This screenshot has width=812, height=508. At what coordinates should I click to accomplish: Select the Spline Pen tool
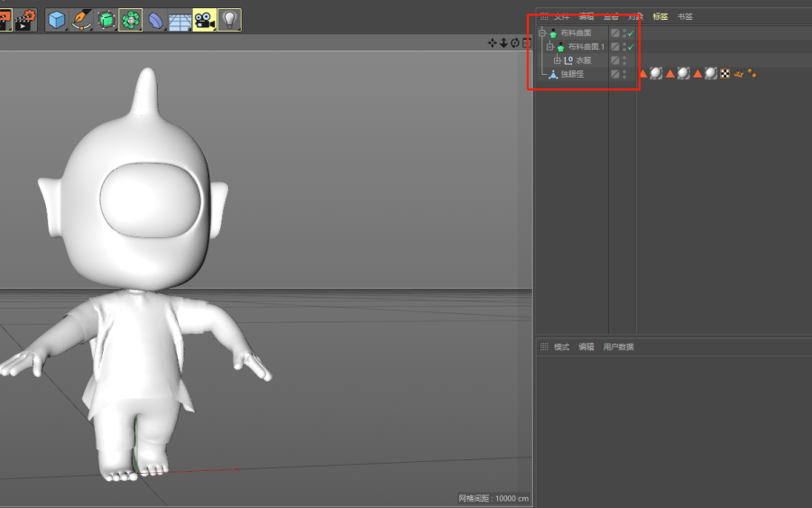coord(82,19)
